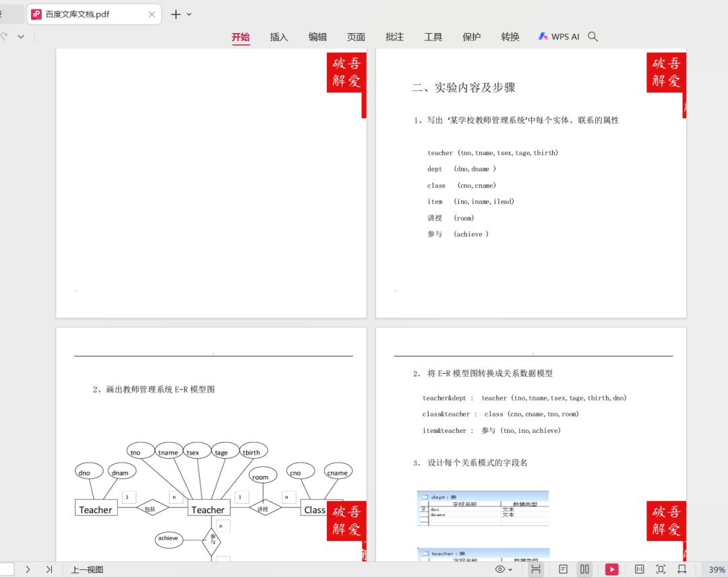728x578 pixels.
Task: Click the tno ellipse in ER diagram
Action: (140, 451)
